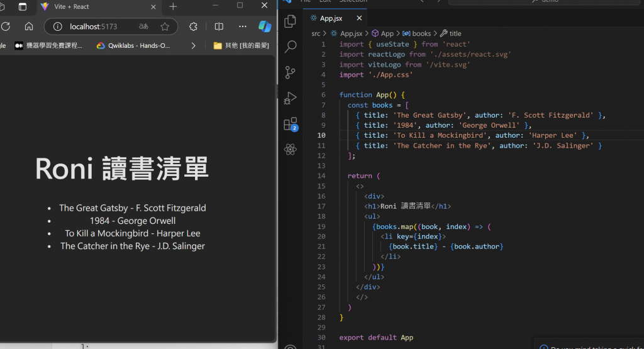Open the Copilot sidebar icon
This screenshot has height=349, width=644.
(265, 26)
